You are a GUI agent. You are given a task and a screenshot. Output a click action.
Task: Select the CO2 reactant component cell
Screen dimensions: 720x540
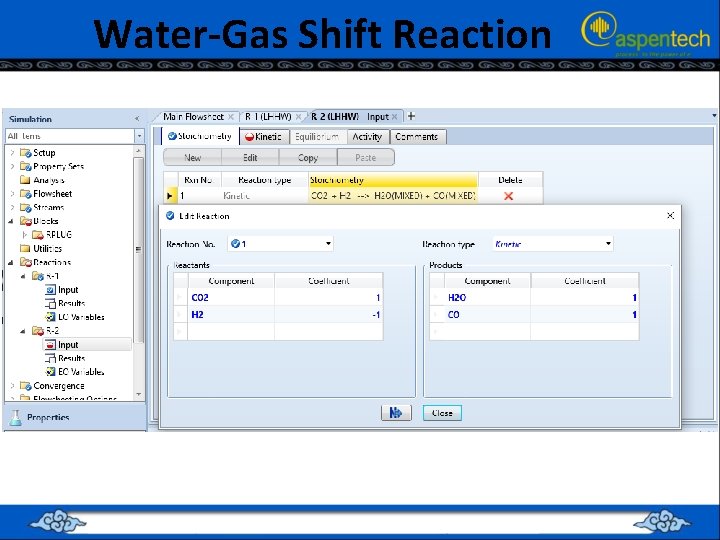click(231, 298)
